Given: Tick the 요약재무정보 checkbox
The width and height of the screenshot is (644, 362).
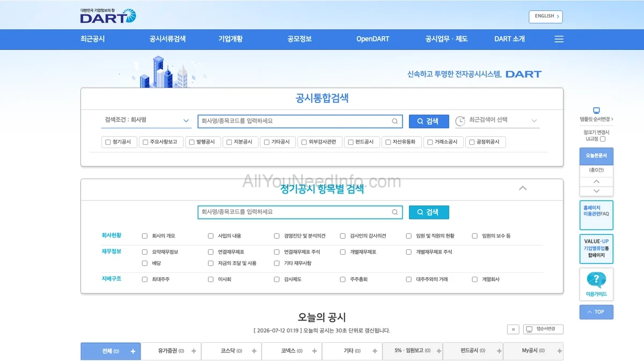Looking at the screenshot, I should [145, 252].
